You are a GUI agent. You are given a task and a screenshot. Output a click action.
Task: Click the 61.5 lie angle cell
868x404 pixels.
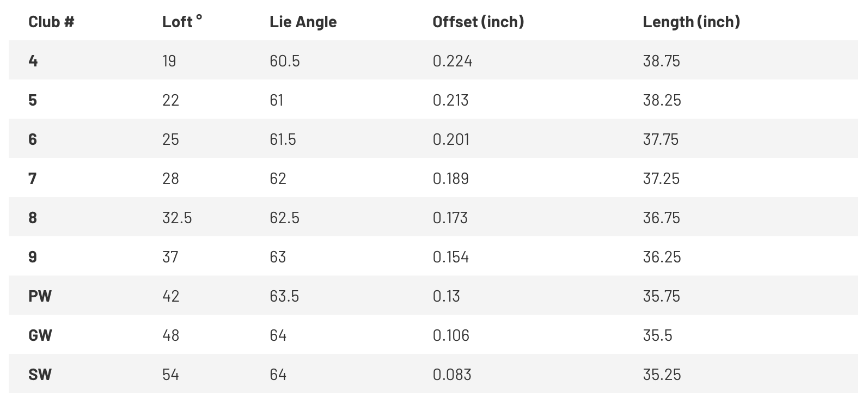point(283,139)
